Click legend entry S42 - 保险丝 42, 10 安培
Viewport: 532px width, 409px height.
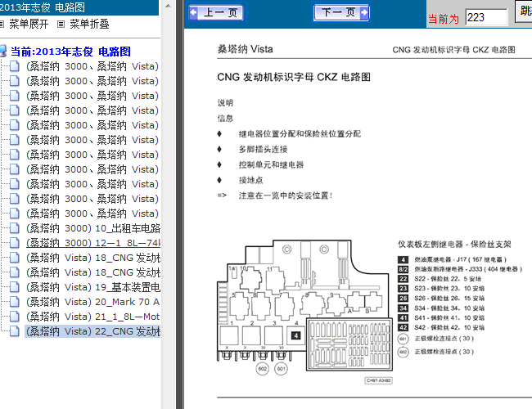(449, 327)
